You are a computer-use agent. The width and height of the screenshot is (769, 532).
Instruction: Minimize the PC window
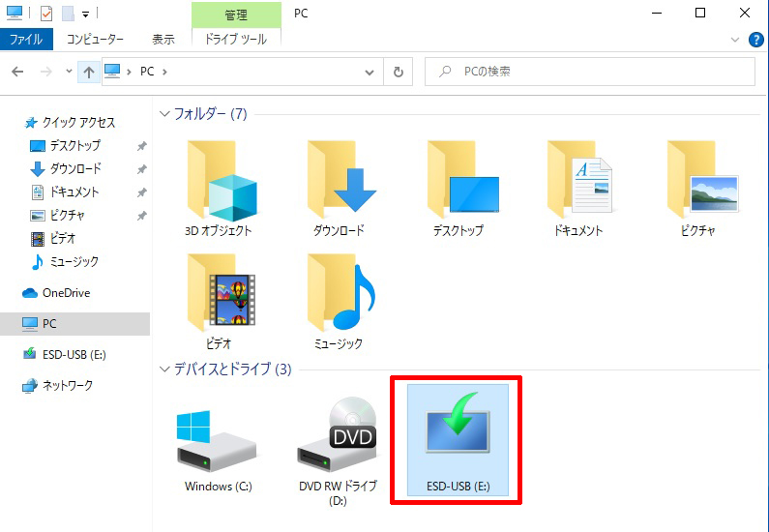[x=657, y=13]
